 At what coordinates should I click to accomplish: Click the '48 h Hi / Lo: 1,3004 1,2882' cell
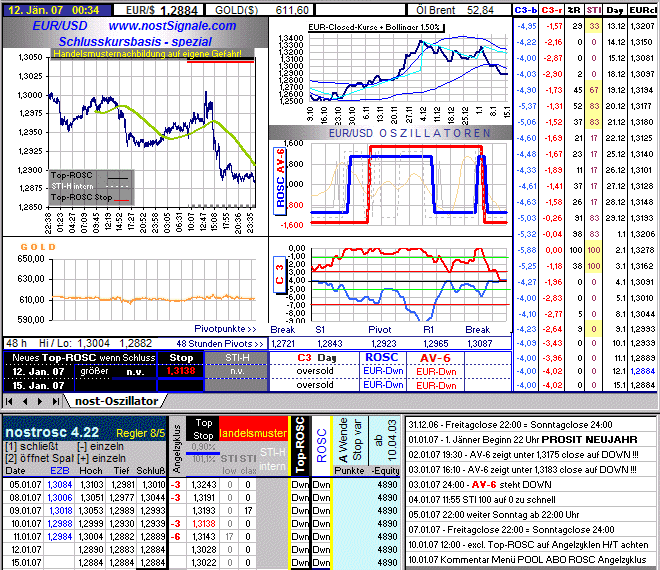click(x=79, y=344)
